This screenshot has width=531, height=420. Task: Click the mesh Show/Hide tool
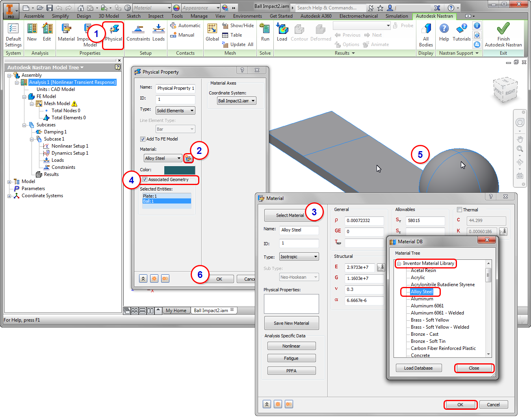tap(238, 26)
